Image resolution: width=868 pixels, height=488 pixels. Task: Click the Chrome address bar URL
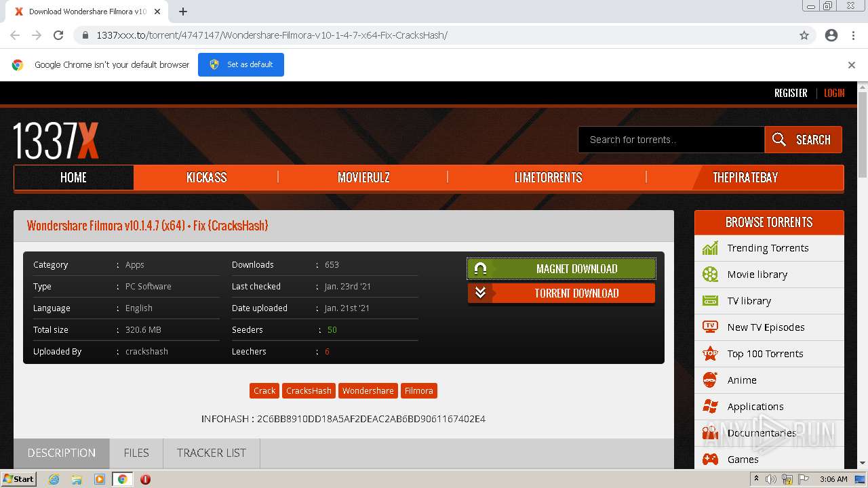click(272, 35)
